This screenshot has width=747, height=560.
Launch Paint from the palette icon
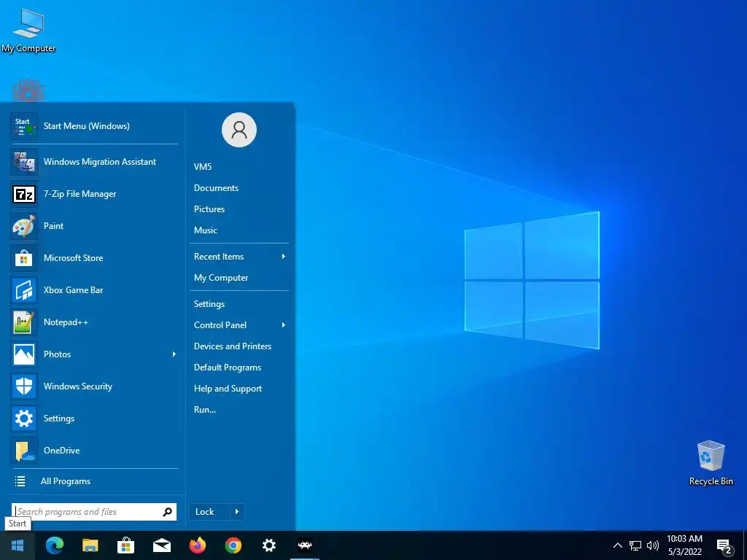coord(24,226)
